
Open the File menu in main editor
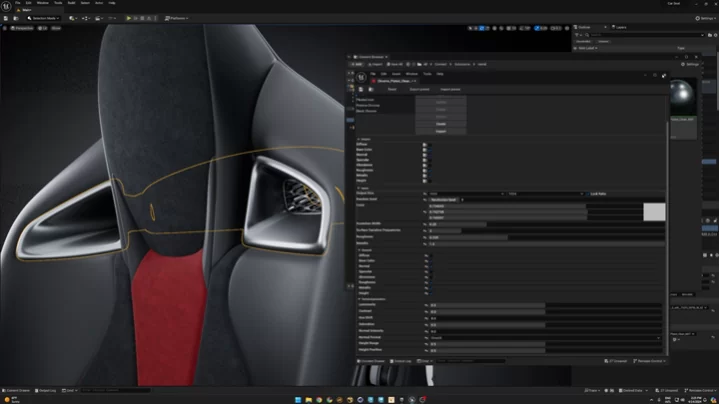(17, 3)
